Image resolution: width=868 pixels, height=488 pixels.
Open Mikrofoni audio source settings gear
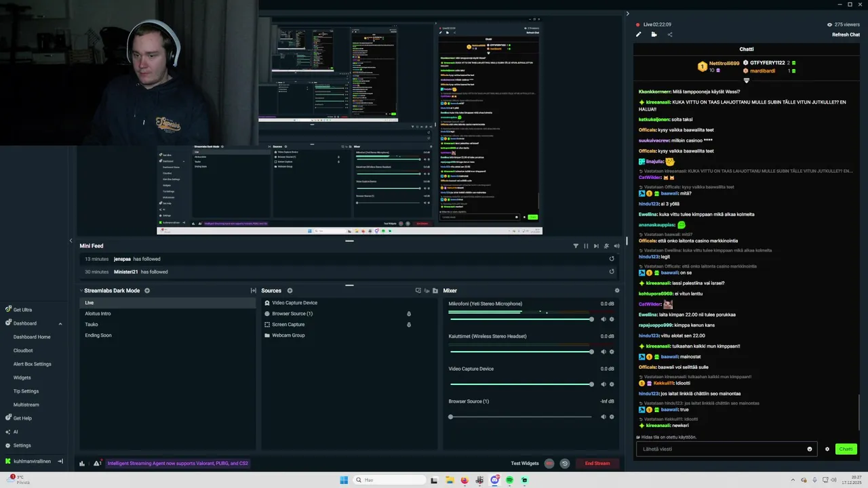coord(612,319)
